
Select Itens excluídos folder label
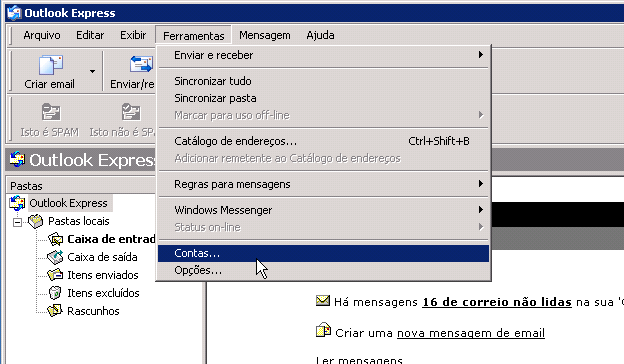tap(103, 293)
